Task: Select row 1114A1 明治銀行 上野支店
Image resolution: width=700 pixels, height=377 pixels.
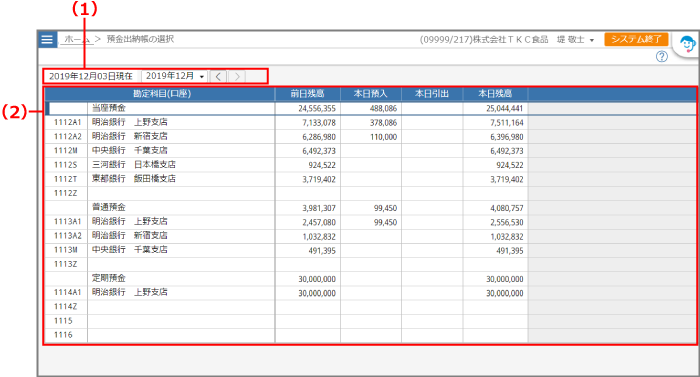Action: pos(371,293)
